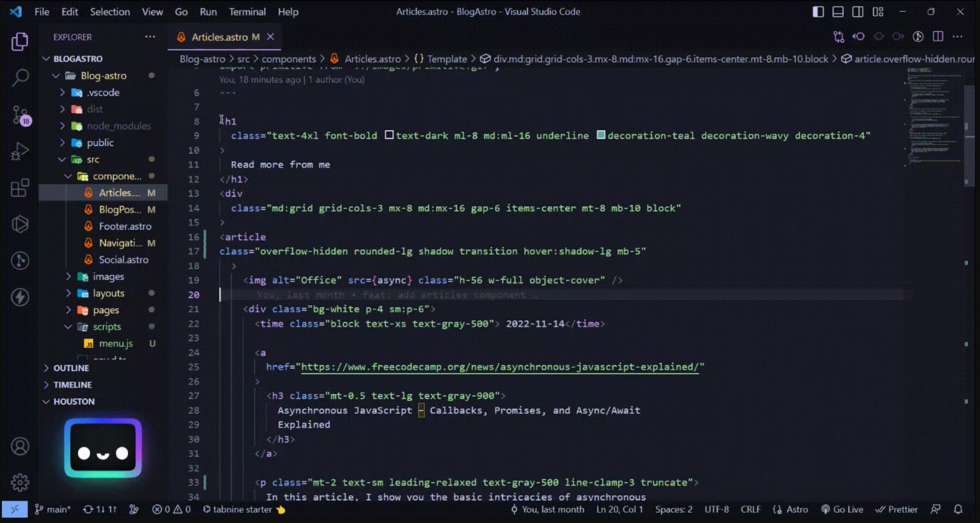This screenshot has height=523, width=980.
Task: Select the Articles.astro editor tab
Action: pyautogui.click(x=220, y=37)
